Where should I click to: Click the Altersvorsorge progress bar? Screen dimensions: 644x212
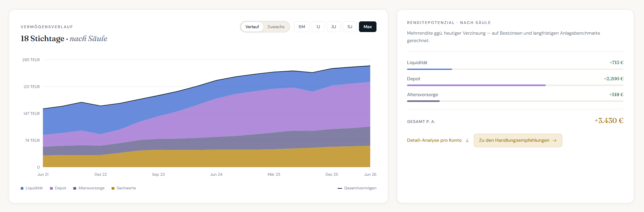point(515,101)
